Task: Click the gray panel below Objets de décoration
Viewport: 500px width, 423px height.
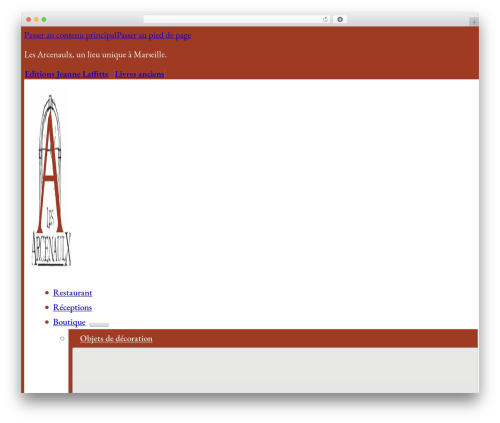Action: tap(275, 370)
